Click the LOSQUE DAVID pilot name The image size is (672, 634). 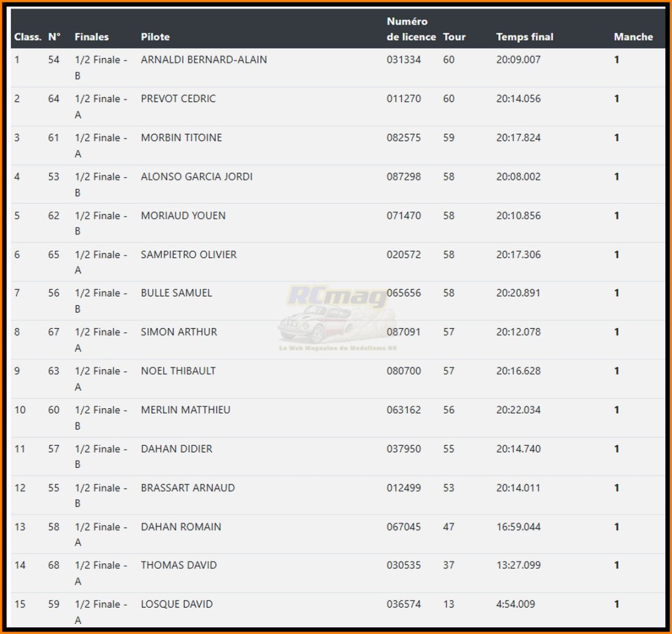point(177,604)
